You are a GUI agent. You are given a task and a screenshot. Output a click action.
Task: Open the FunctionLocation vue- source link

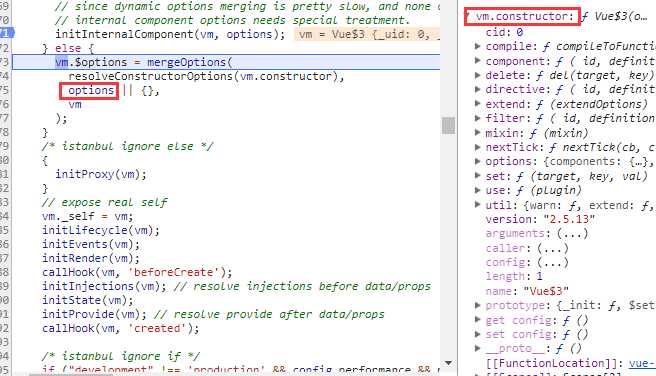click(642, 363)
